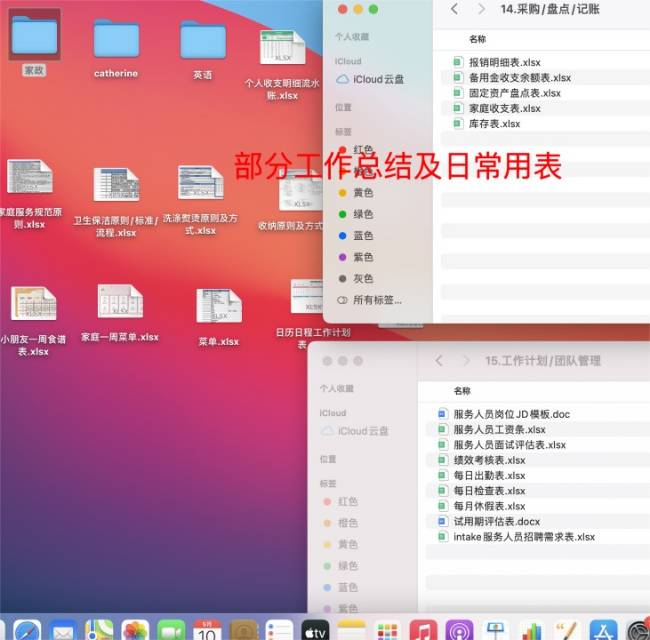Collapse the 位置 section in top Finder sidebar

(x=343, y=107)
